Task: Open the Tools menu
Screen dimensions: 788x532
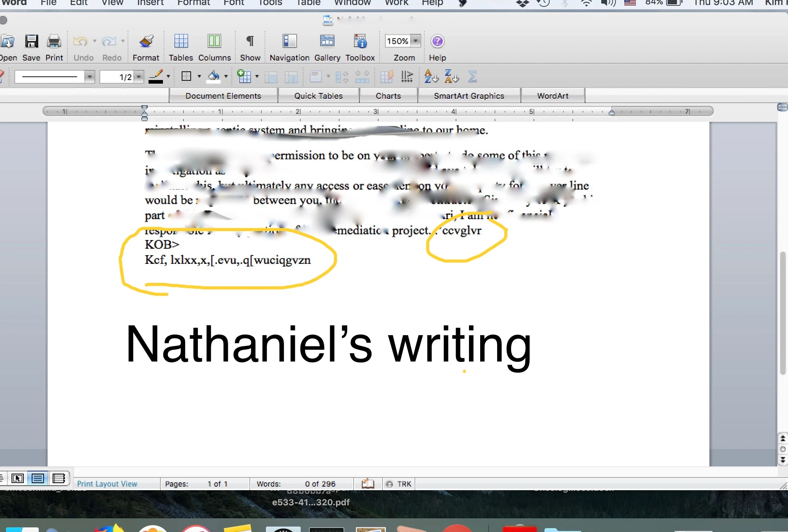Action: (270, 3)
